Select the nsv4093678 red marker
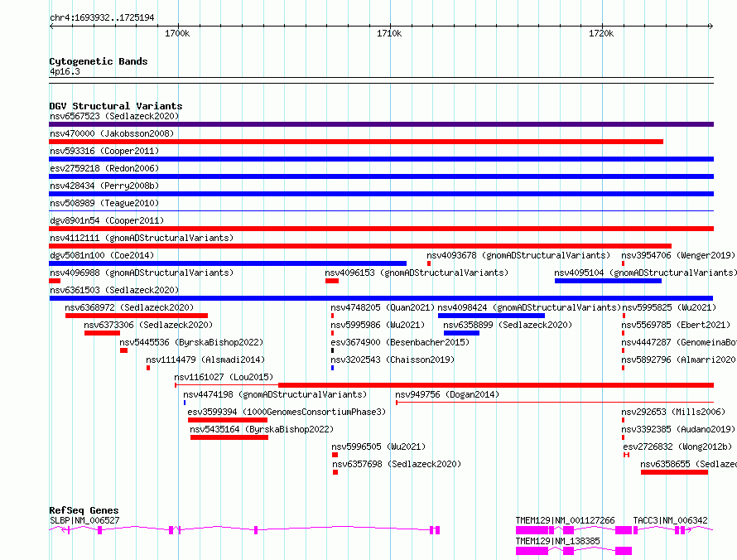Viewport: 737px width, 560px height. point(429,263)
